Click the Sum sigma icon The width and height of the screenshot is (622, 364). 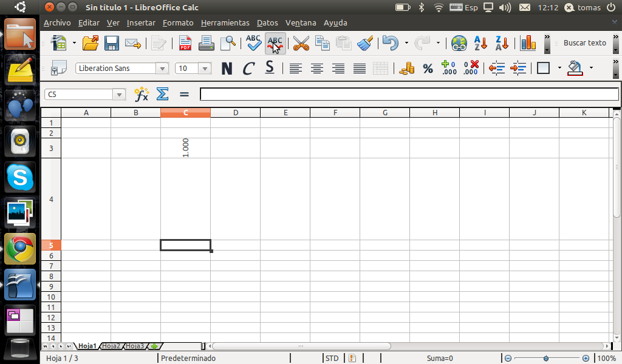162,94
